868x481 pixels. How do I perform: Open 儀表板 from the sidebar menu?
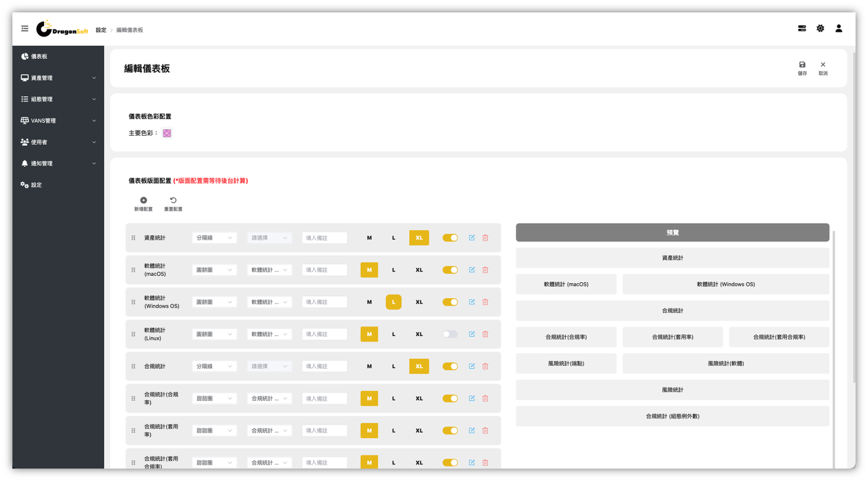click(x=39, y=56)
